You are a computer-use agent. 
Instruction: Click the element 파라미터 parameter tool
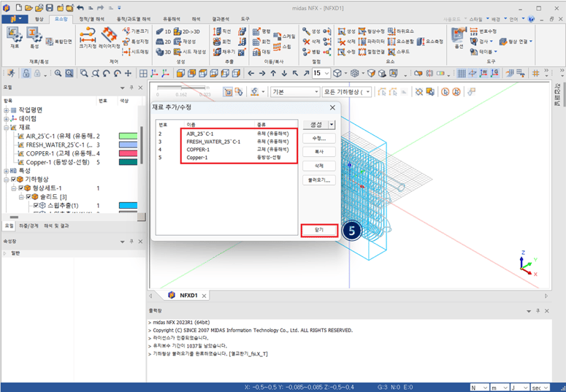coord(371,42)
